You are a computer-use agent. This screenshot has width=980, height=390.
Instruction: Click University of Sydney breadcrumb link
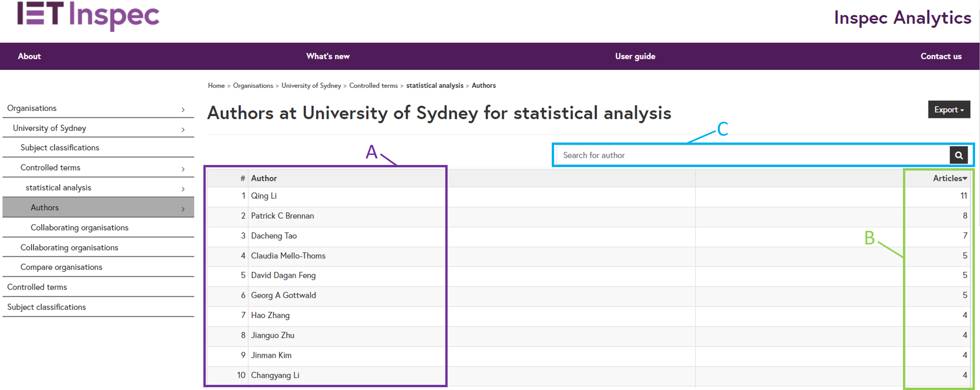[311, 86]
